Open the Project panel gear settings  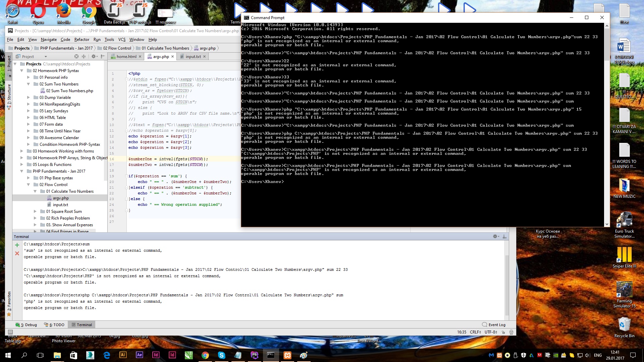pyautogui.click(x=94, y=57)
